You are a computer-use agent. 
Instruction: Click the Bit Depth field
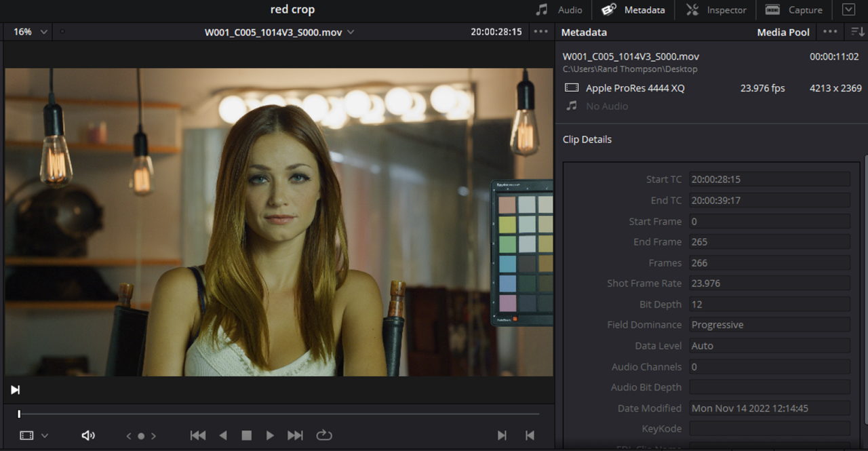click(770, 304)
